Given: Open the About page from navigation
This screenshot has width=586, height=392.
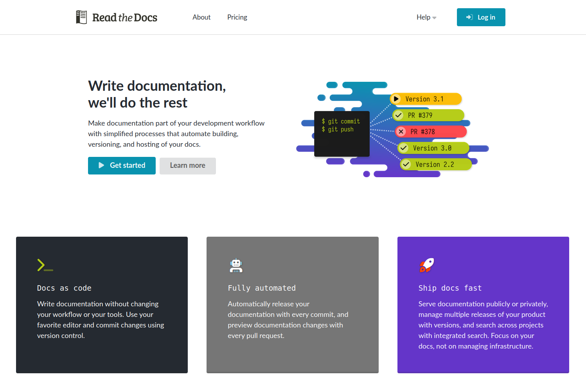Looking at the screenshot, I should click(x=201, y=17).
